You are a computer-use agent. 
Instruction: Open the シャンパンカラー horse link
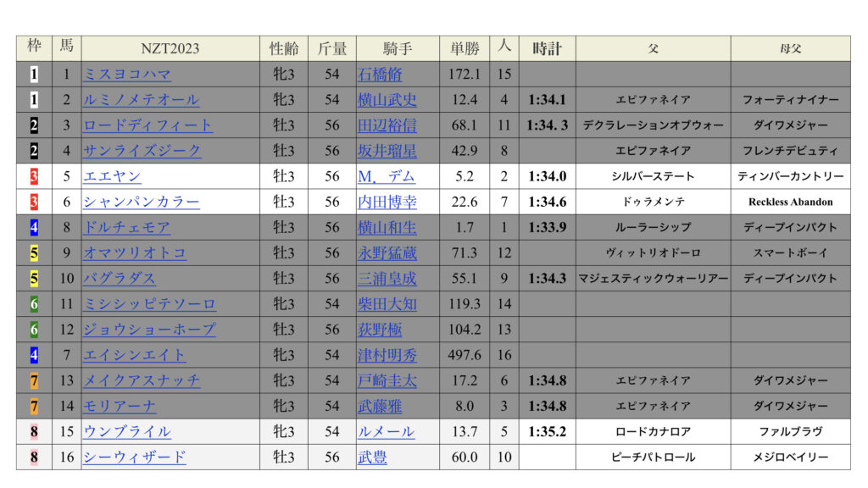coord(142,202)
